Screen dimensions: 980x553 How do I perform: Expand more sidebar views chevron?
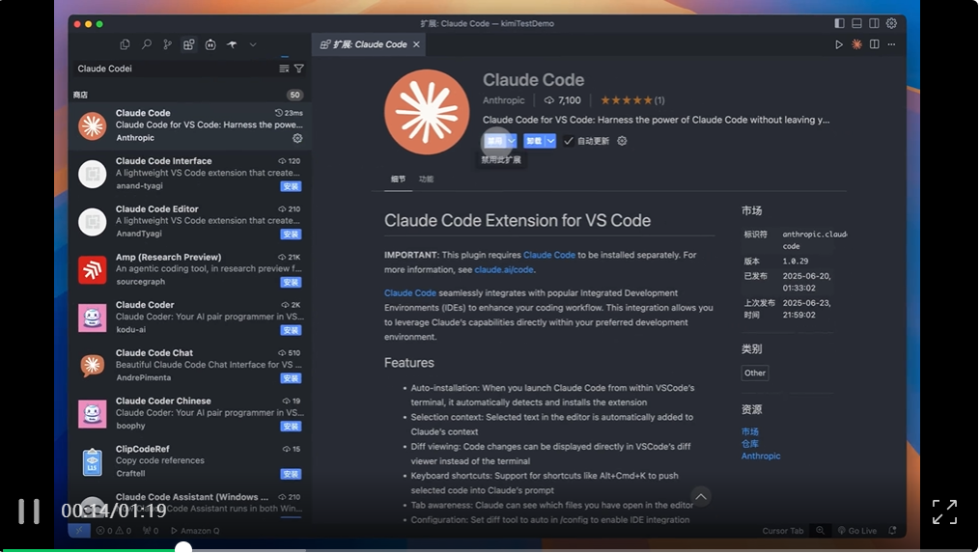253,44
